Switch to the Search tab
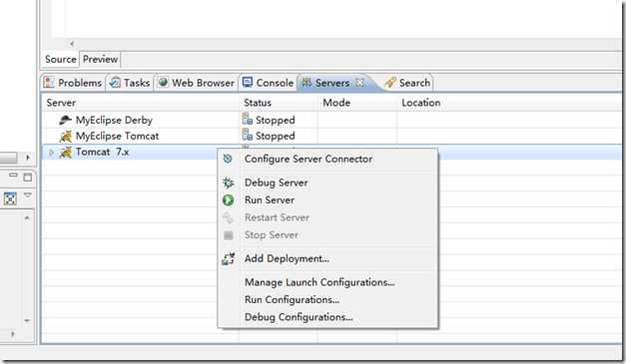The width and height of the screenshot is (626, 364). [407, 83]
